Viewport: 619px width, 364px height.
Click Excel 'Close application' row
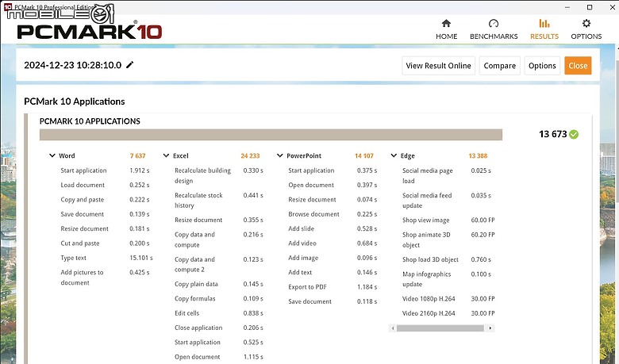pyautogui.click(x=219, y=328)
